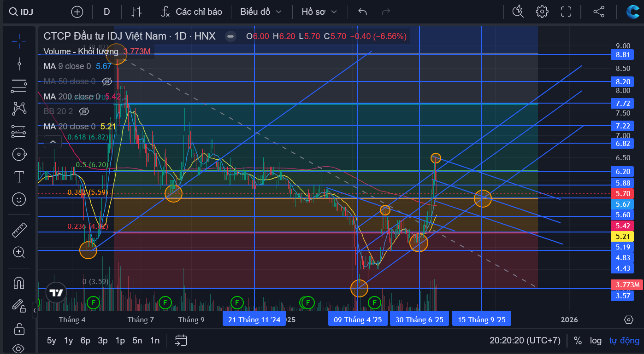Viewport: 644px width, 354px height.
Task: Open the share chart icon
Action: click(x=599, y=12)
